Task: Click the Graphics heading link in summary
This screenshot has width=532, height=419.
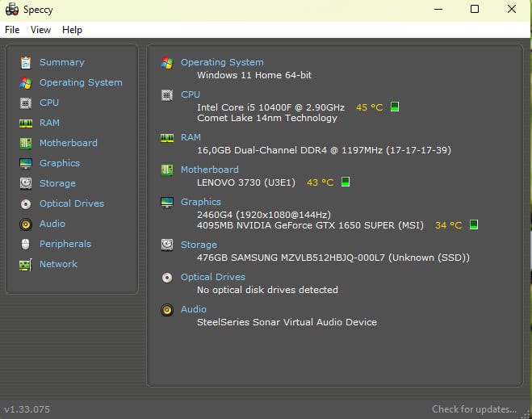Action: click(201, 202)
